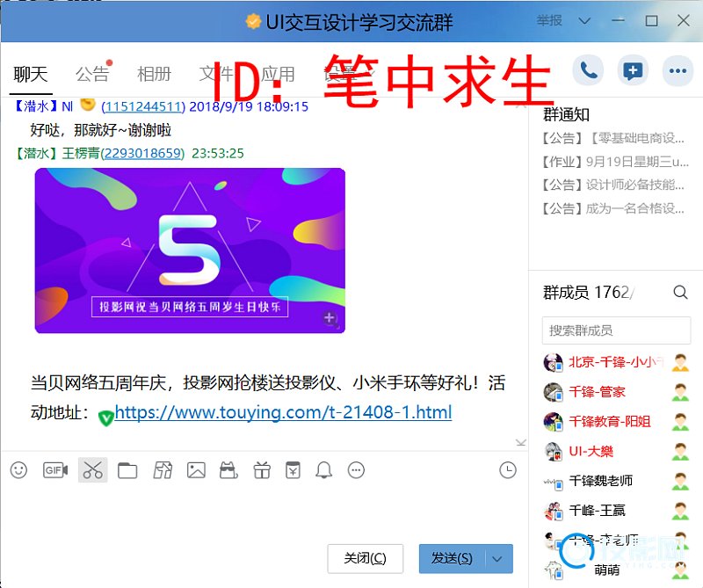This screenshot has height=588, width=703.
Task: Search group members magnifier icon
Action: 680,293
